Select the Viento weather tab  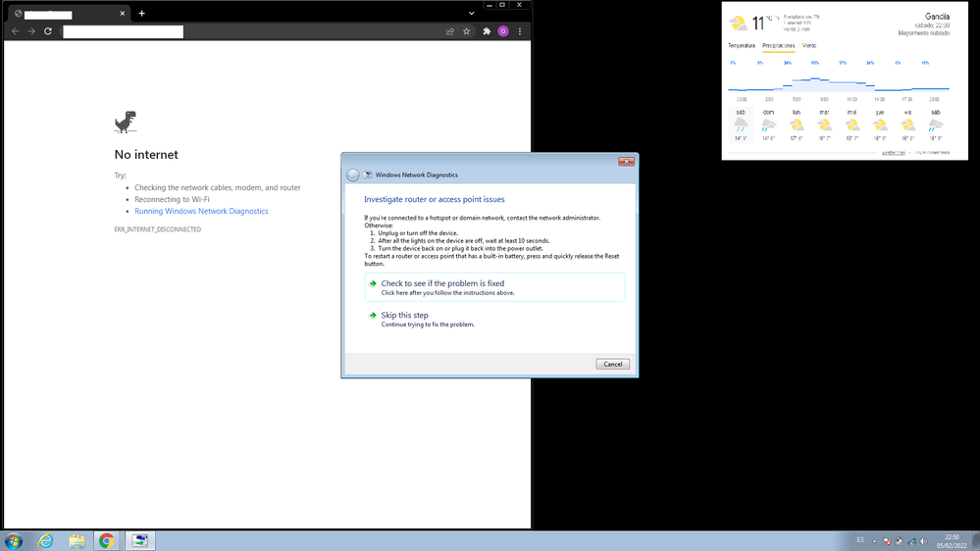(809, 46)
